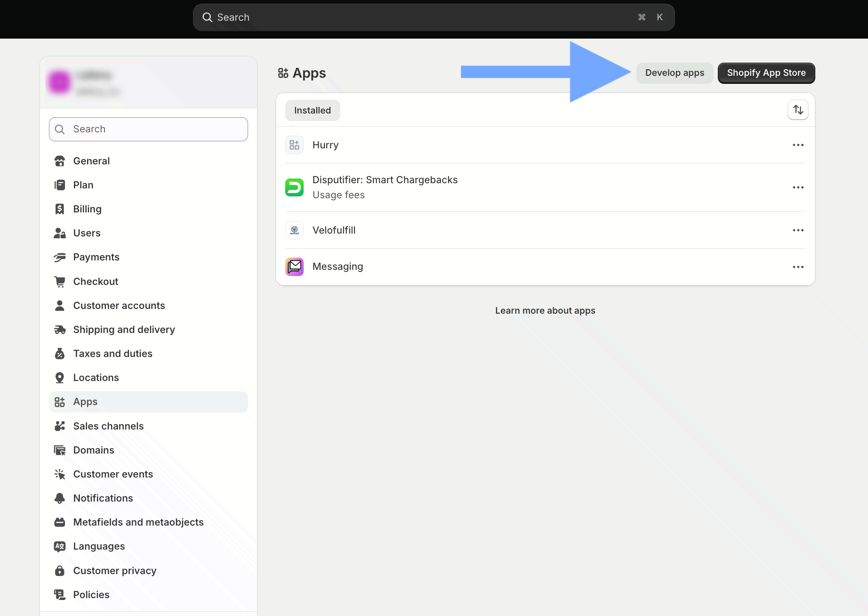Open the three-dot menu for Messaging
The height and width of the screenshot is (616, 868).
click(x=798, y=267)
